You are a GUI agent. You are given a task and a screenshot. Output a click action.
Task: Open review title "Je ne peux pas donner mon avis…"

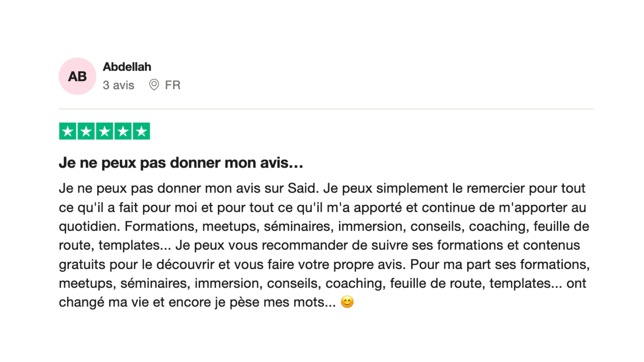[x=181, y=163]
